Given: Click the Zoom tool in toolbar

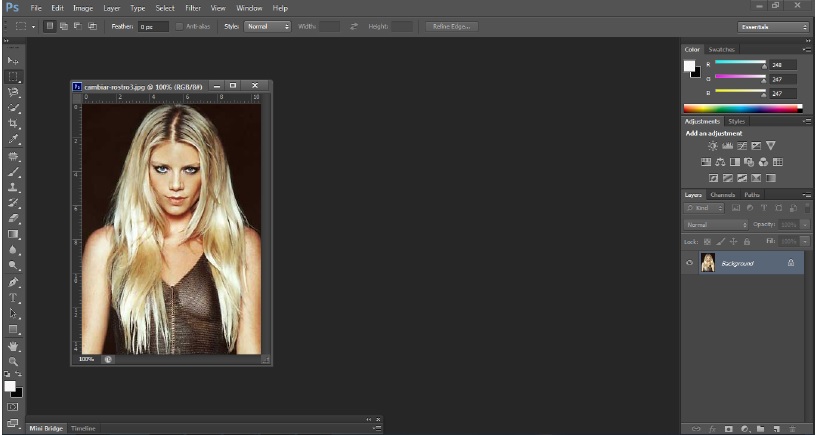Looking at the screenshot, I should pyautogui.click(x=13, y=361).
